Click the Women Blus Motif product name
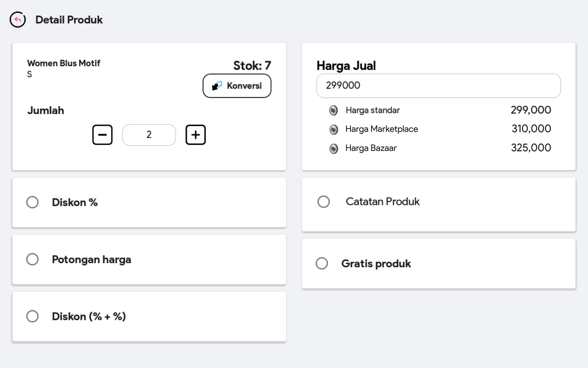Viewport: 588px width, 368px height. click(x=64, y=63)
